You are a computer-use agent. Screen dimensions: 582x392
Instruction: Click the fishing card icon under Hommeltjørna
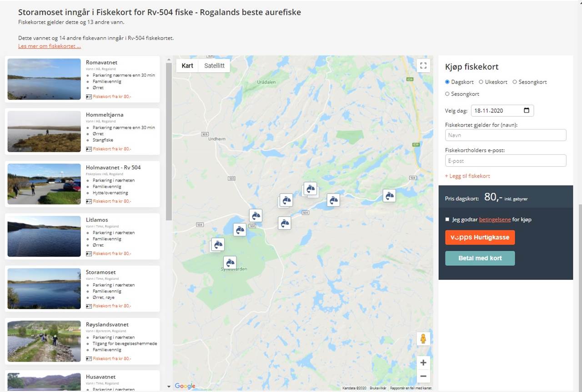point(89,149)
